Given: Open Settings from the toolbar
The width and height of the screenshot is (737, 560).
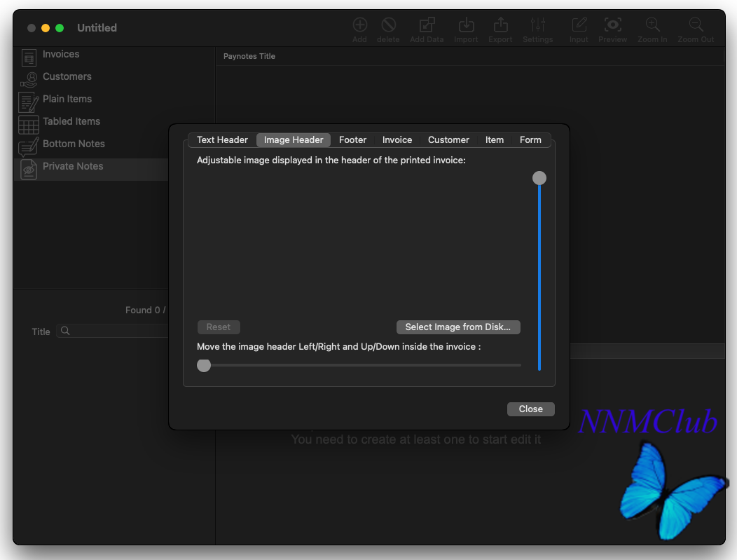Looking at the screenshot, I should (x=538, y=25).
